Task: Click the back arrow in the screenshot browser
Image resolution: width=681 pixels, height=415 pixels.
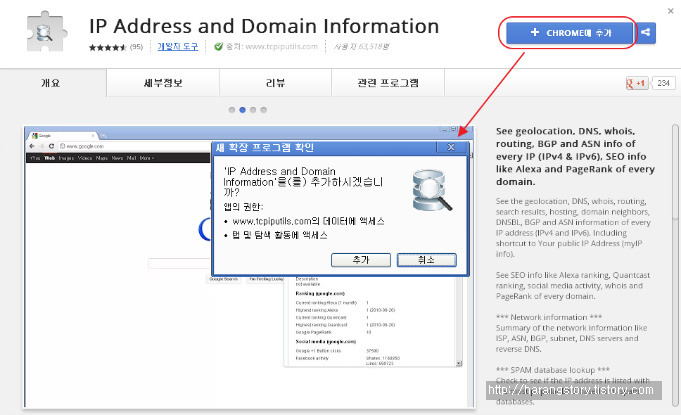Action: click(31, 146)
